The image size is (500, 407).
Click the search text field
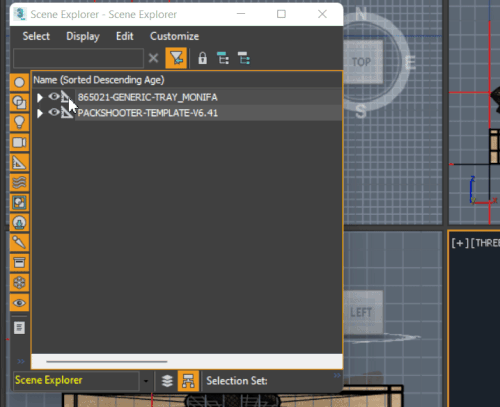tap(78, 58)
